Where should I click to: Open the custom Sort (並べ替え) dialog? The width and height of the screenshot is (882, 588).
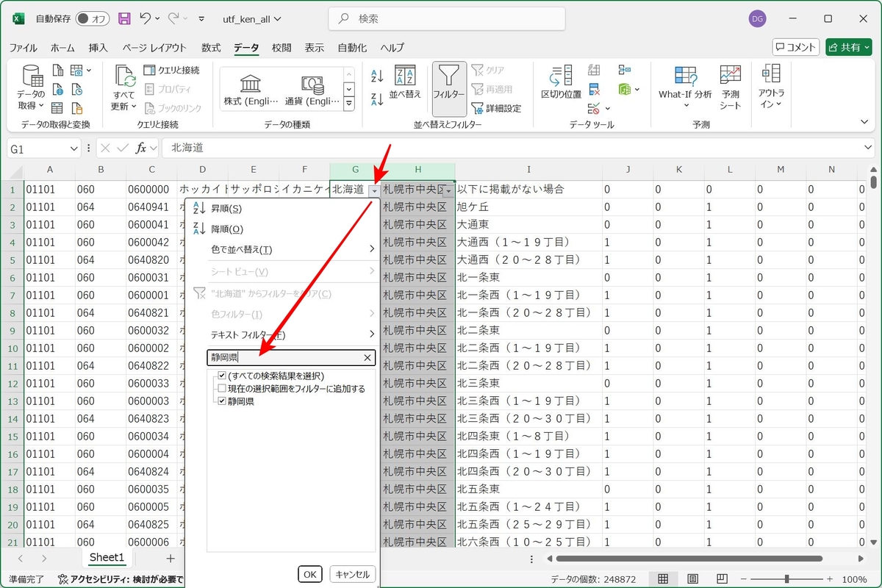point(405,82)
